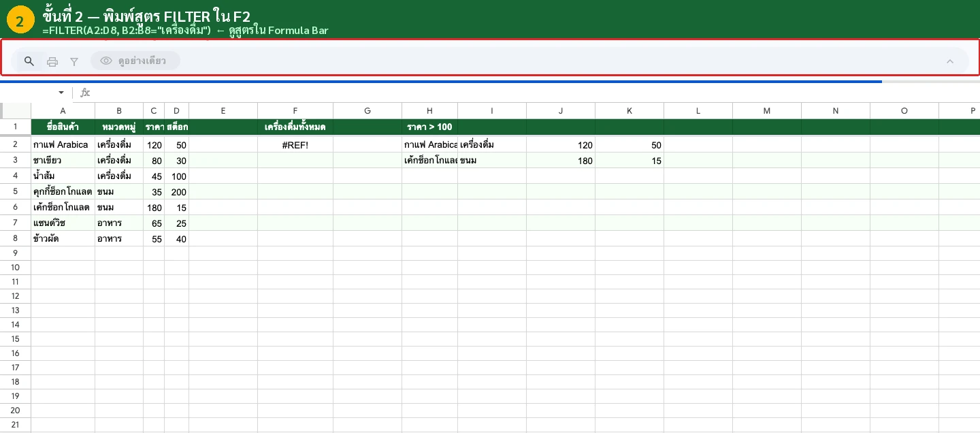
Task: Select column F header
Action: (x=295, y=111)
